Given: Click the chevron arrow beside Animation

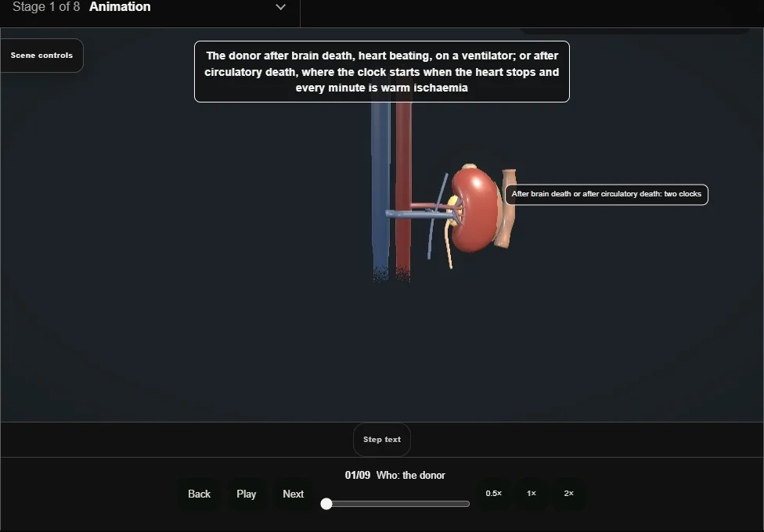Looking at the screenshot, I should pyautogui.click(x=281, y=7).
